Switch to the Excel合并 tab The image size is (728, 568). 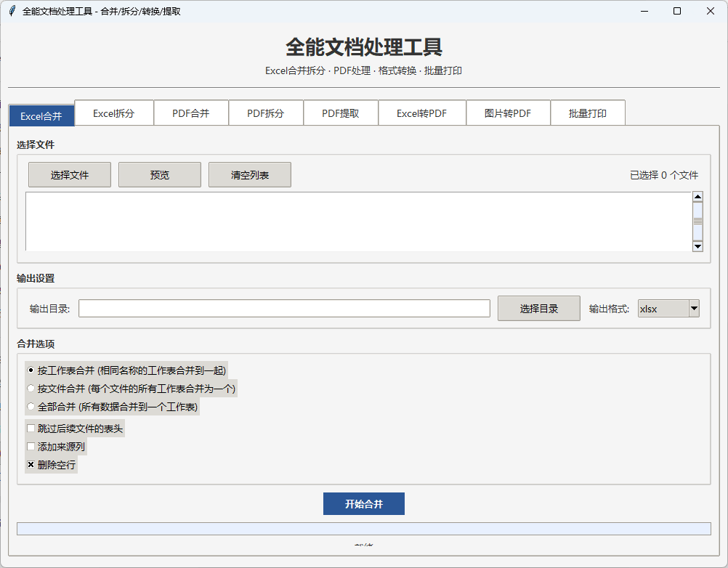(x=41, y=116)
